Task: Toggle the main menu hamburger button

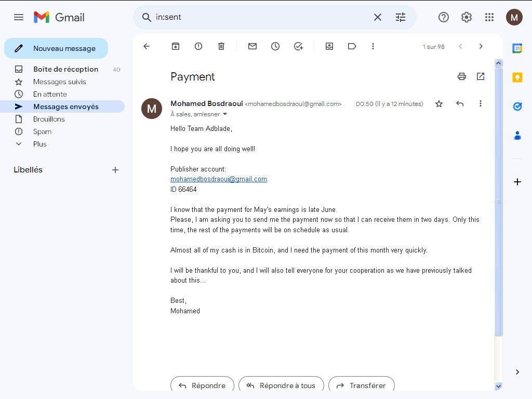Action: click(19, 17)
